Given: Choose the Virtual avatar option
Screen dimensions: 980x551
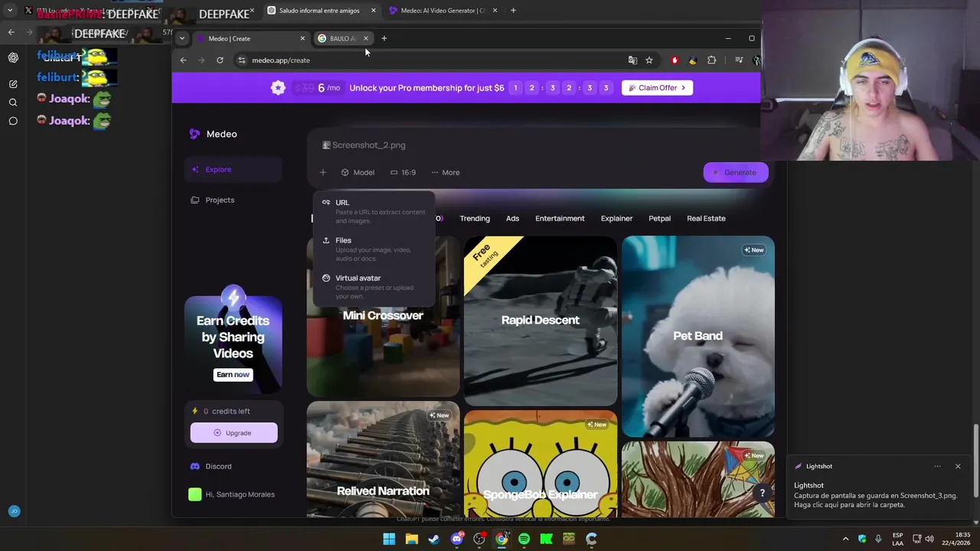Looking at the screenshot, I should click(374, 287).
